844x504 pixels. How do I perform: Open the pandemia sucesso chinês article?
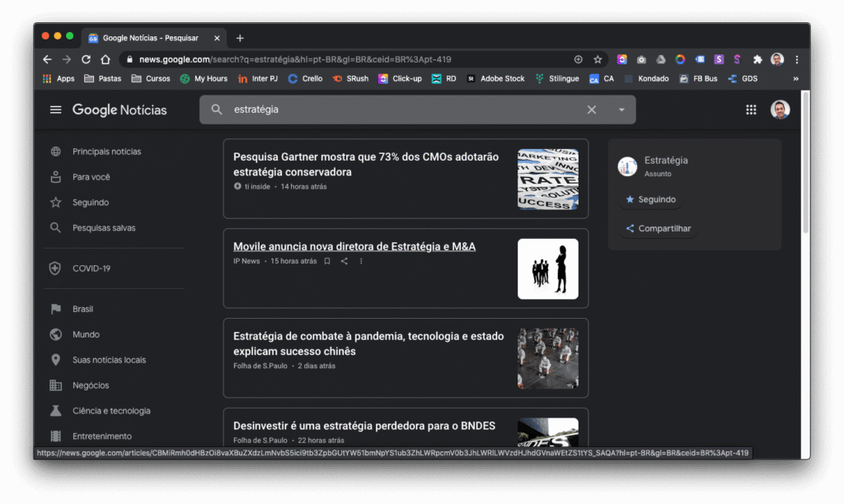pos(368,343)
